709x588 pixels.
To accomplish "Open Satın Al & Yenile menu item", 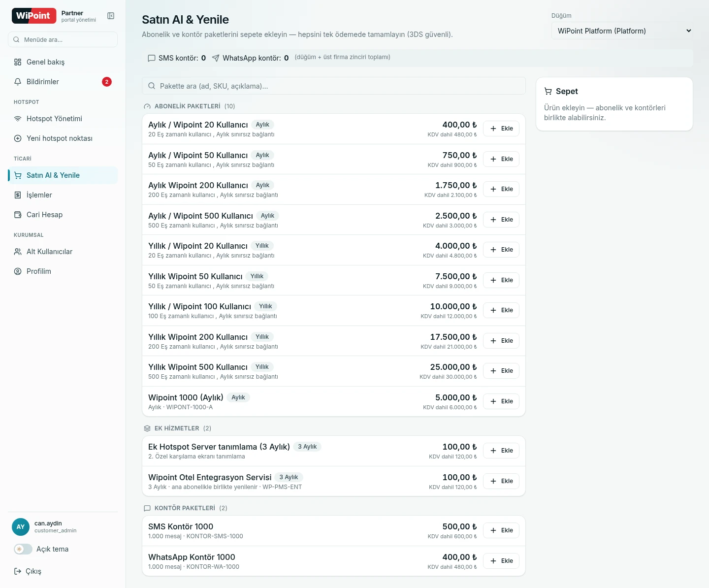I will click(63, 175).
